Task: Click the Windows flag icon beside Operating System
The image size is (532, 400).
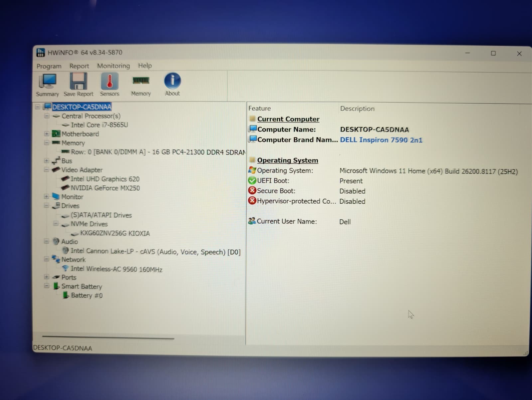Action: point(252,170)
